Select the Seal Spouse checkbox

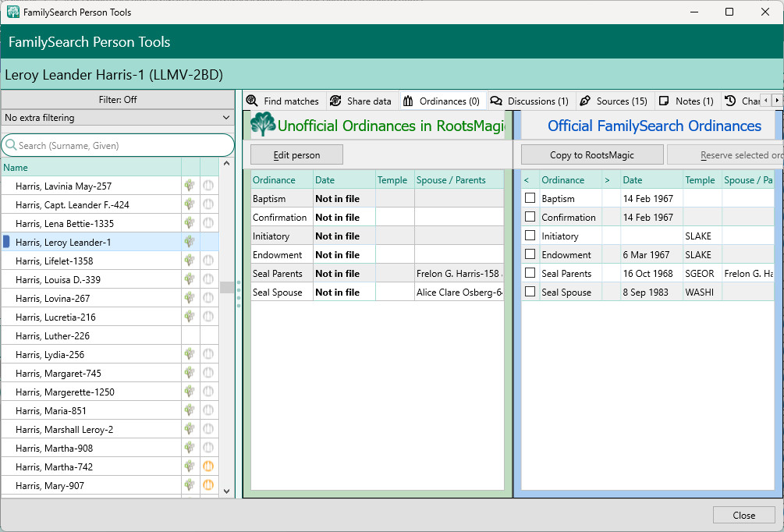tap(530, 293)
